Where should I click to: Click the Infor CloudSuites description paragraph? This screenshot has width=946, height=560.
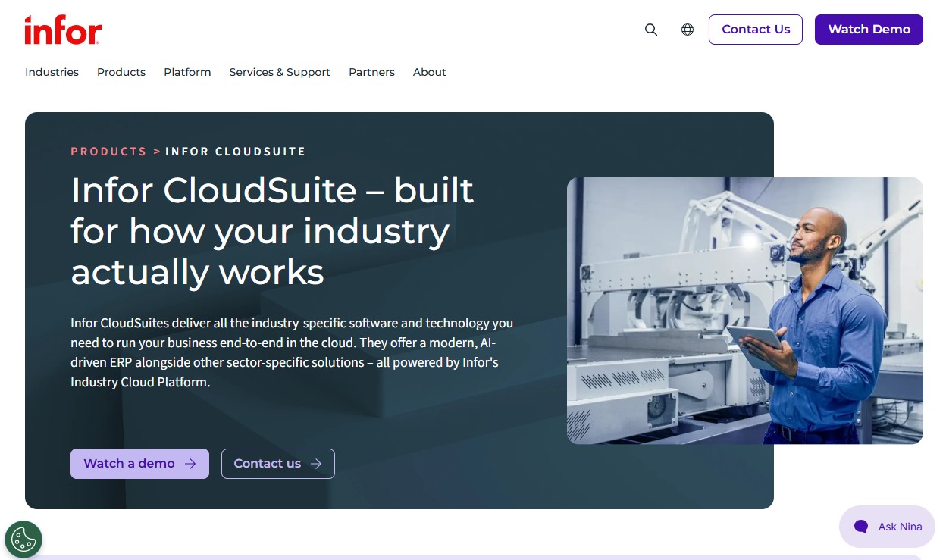coord(292,352)
